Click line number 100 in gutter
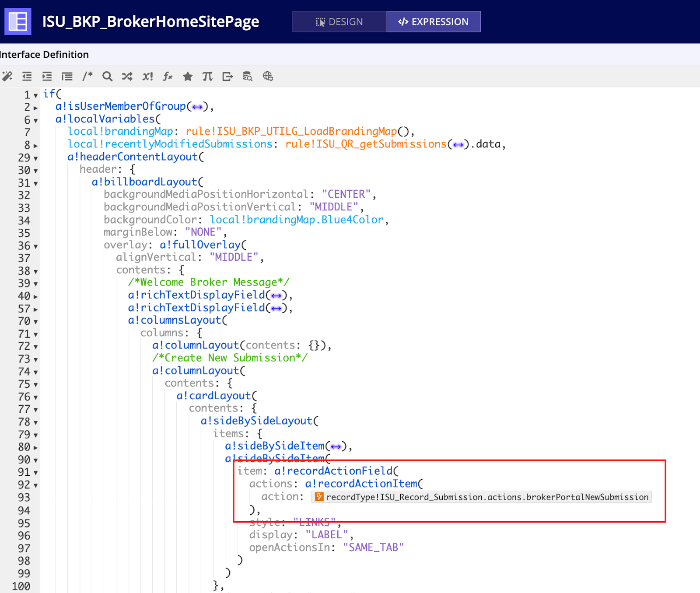This screenshot has height=593, width=700. click(x=21, y=586)
